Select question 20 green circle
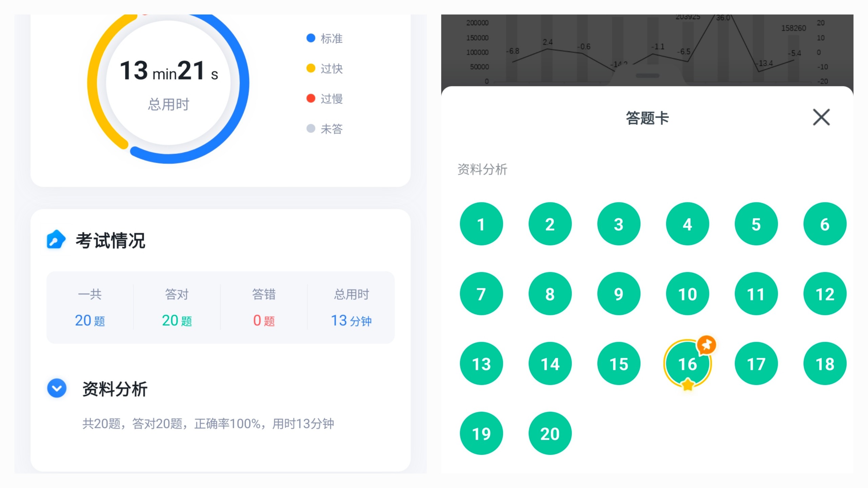Viewport: 868px width, 488px height. click(x=550, y=433)
